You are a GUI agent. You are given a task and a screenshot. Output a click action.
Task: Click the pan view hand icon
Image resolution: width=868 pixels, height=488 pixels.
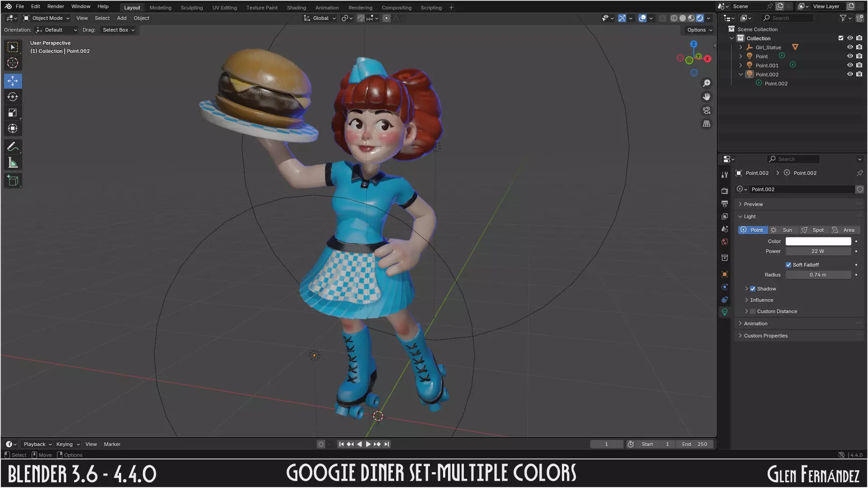pyautogui.click(x=707, y=97)
